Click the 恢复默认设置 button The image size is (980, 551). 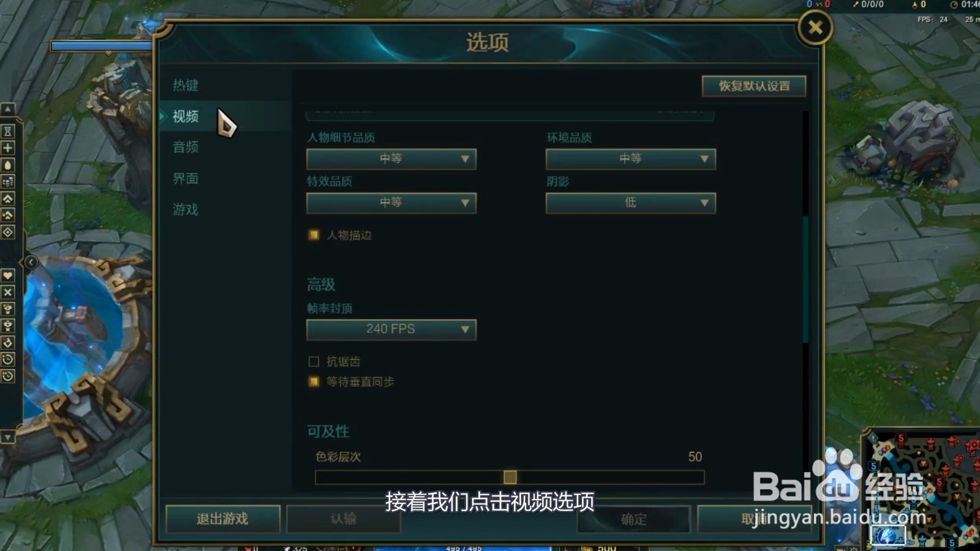point(754,86)
